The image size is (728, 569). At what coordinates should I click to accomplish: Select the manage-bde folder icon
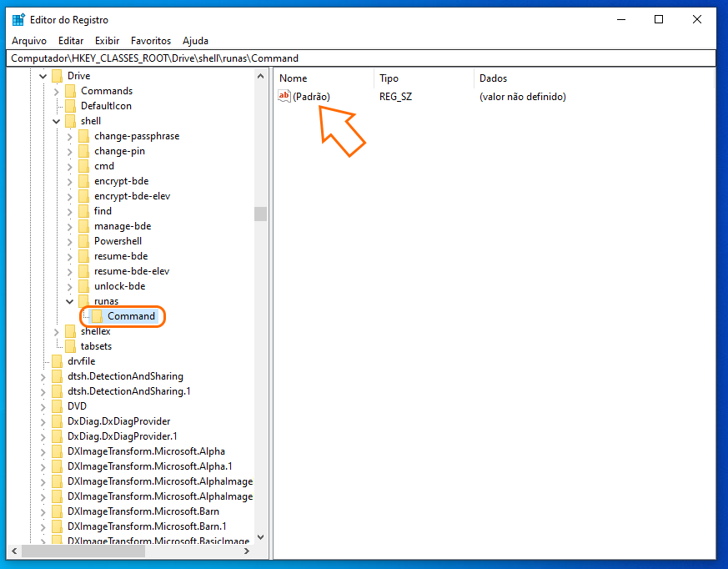click(83, 226)
